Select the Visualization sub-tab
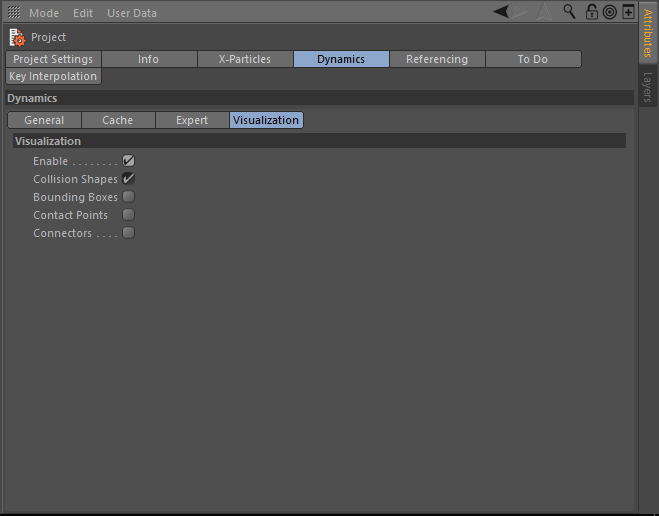659x516 pixels. [266, 120]
